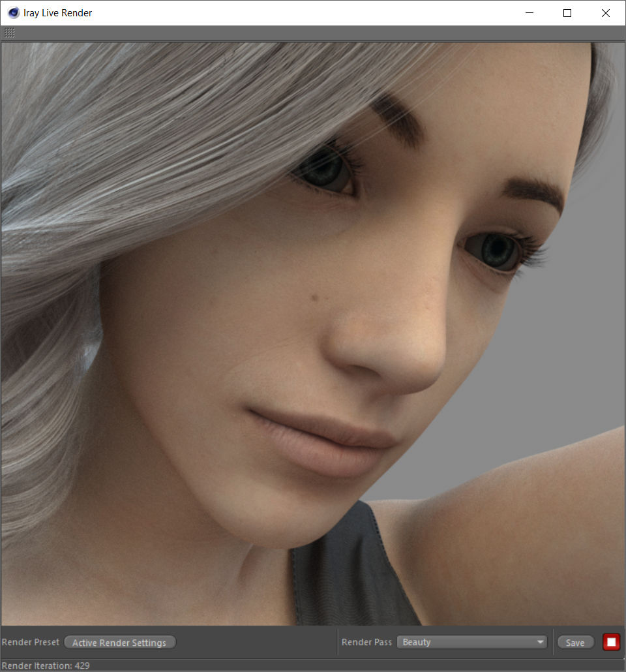This screenshot has width=626, height=672.
Task: Stop the render with the red stop button
Action: (x=611, y=642)
